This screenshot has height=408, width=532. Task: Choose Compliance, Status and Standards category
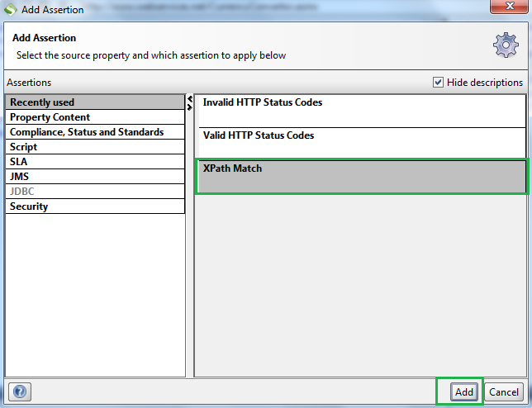[x=95, y=132]
